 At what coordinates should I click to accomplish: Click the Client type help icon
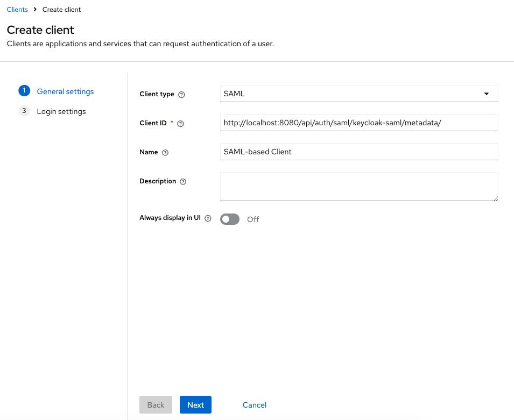[181, 95]
